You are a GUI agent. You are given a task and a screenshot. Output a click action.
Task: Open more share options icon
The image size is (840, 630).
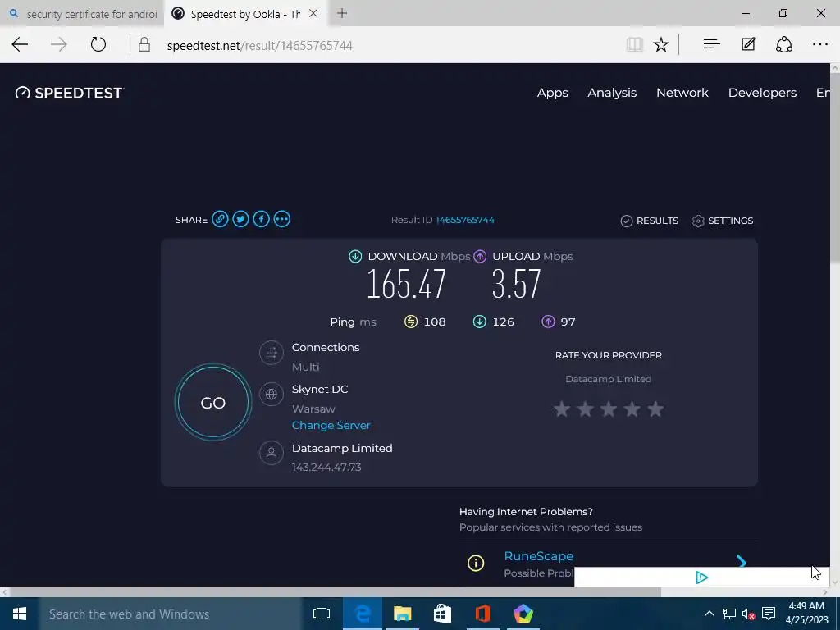[x=282, y=219]
